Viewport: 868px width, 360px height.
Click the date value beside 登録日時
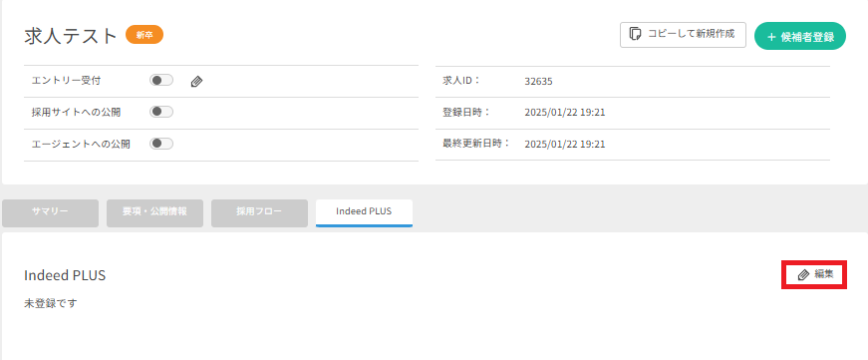(565, 113)
